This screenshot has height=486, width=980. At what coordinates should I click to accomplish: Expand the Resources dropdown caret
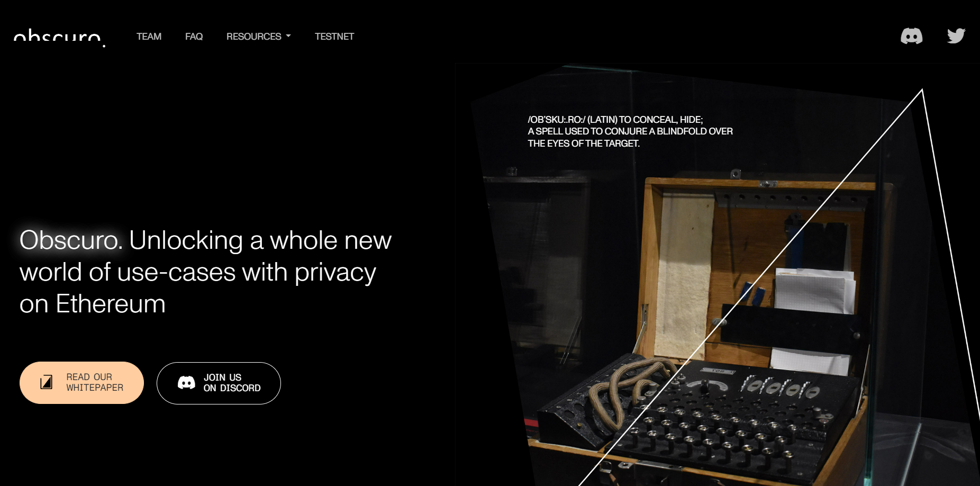pyautogui.click(x=288, y=37)
